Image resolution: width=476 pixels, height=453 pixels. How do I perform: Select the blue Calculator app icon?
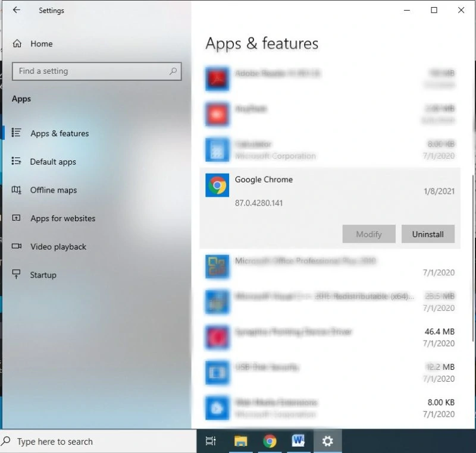217,150
